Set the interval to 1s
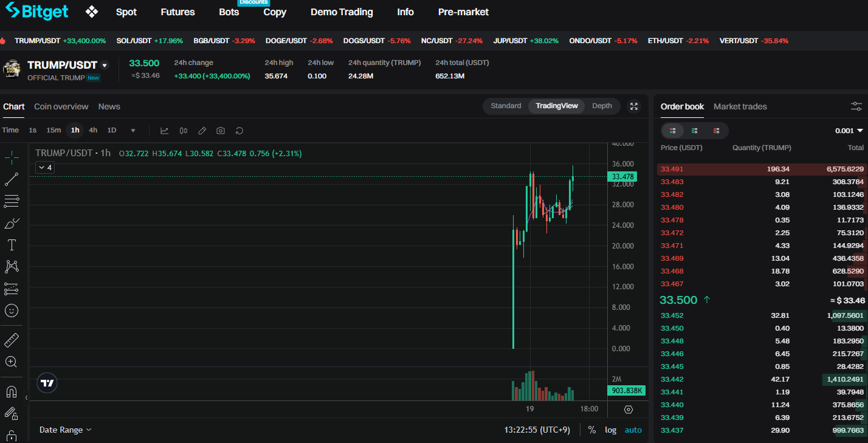This screenshot has width=868, height=443. [x=33, y=130]
